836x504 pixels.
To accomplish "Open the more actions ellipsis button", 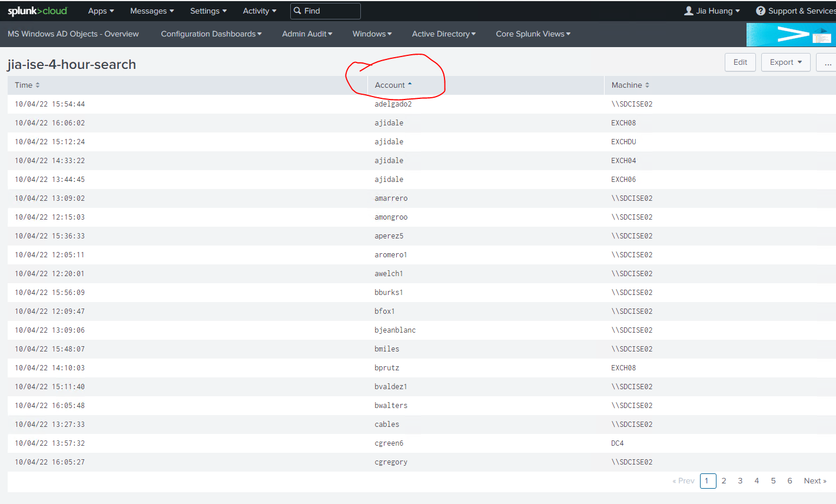I will [x=827, y=62].
